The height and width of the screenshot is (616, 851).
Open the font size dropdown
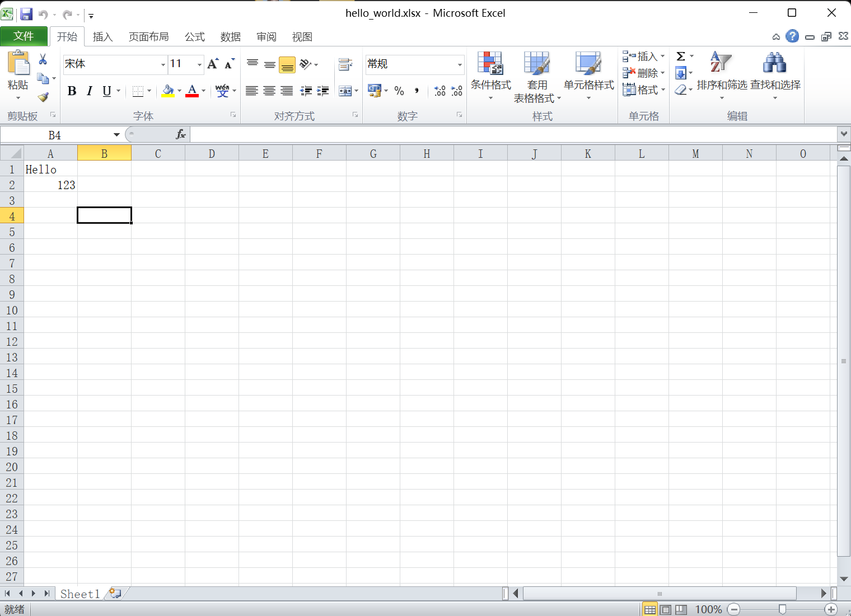[199, 64]
